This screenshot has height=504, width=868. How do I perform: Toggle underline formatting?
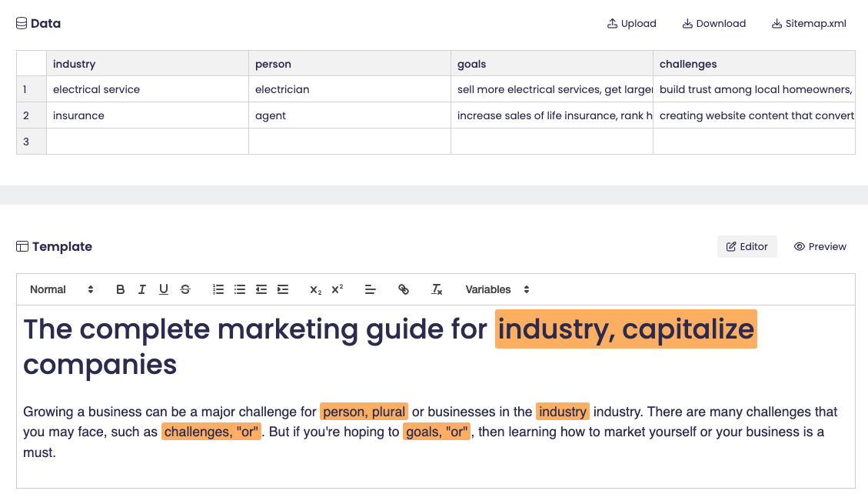(x=164, y=289)
